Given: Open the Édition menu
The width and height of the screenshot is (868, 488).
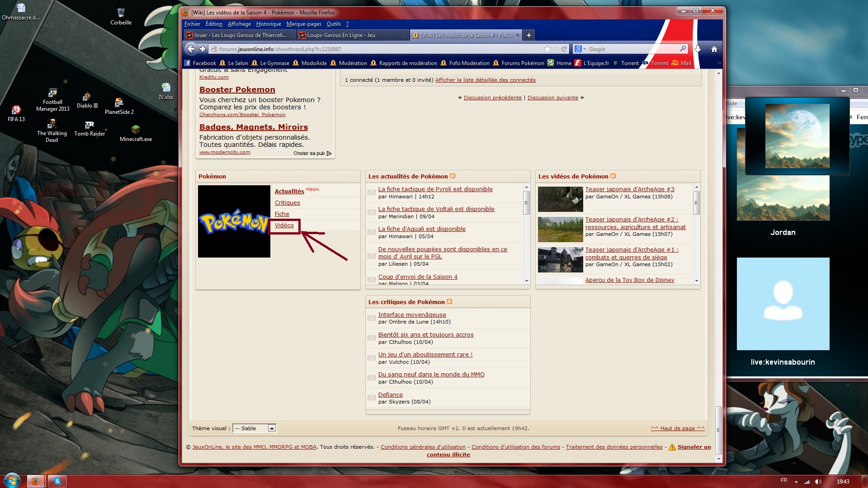Looking at the screenshot, I should click(214, 24).
